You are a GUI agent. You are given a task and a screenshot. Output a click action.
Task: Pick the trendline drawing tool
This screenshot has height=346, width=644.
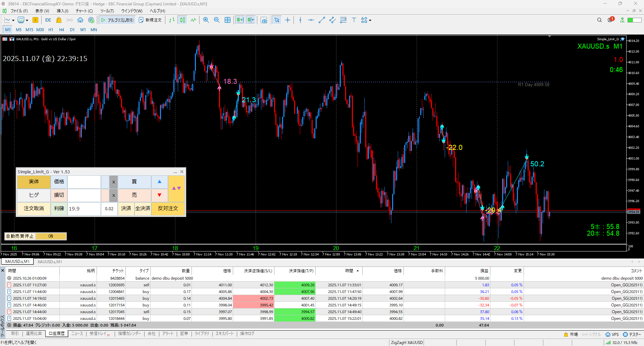click(x=322, y=20)
